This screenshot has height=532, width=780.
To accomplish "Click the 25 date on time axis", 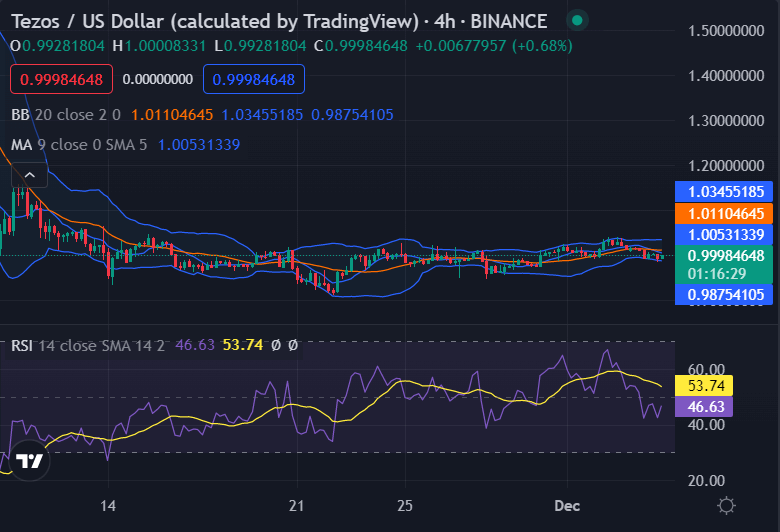I will click(405, 506).
